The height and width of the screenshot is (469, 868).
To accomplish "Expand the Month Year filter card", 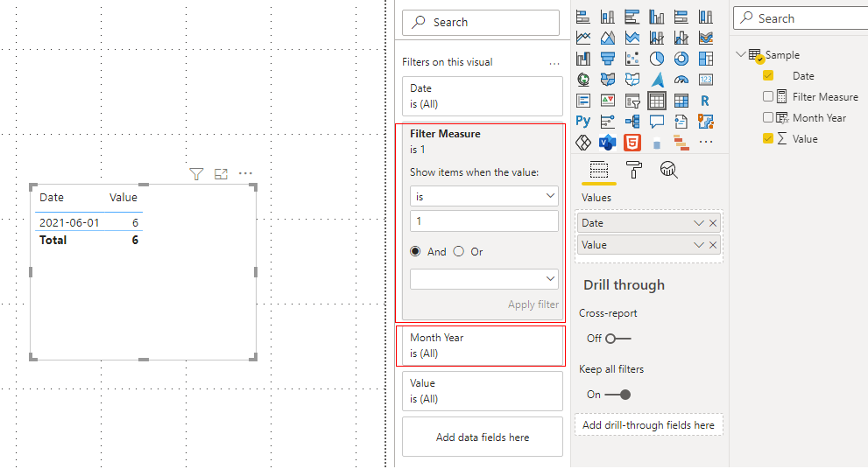I will pyautogui.click(x=482, y=346).
